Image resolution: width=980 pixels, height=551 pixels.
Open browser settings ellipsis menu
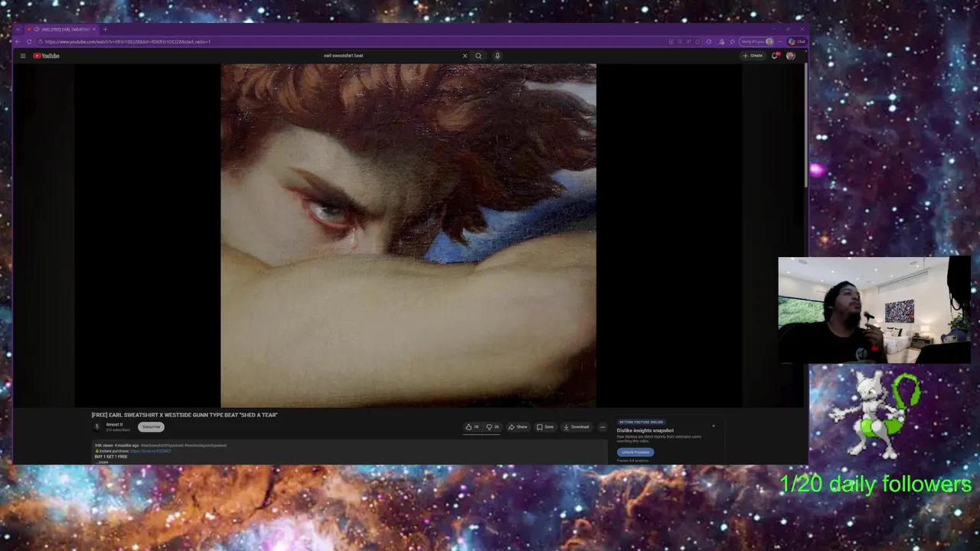click(780, 41)
